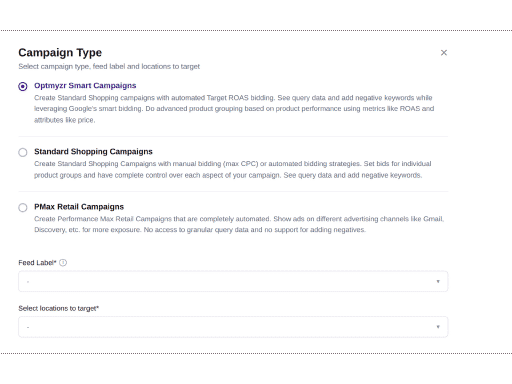Click the Campaign Type heading

tap(60, 53)
